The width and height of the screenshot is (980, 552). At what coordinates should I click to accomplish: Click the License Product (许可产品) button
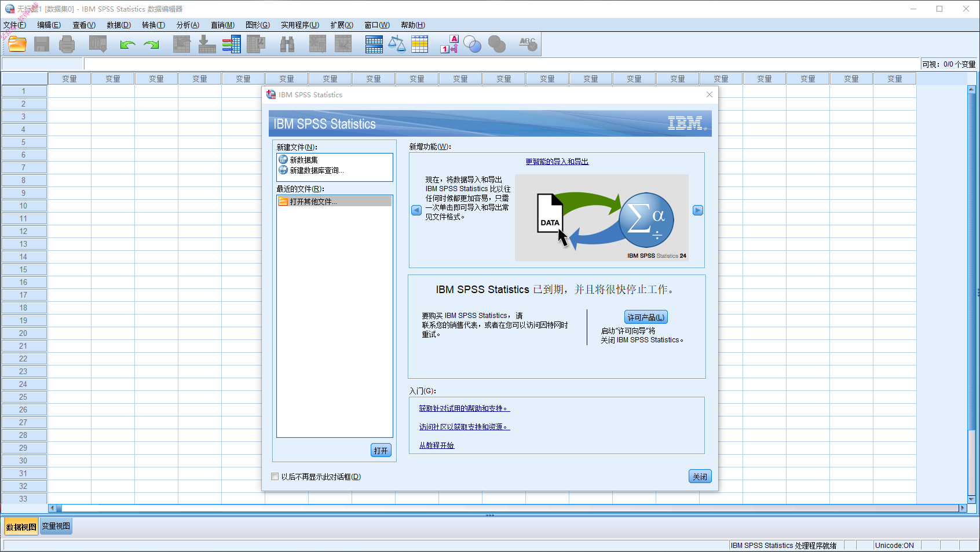(646, 317)
